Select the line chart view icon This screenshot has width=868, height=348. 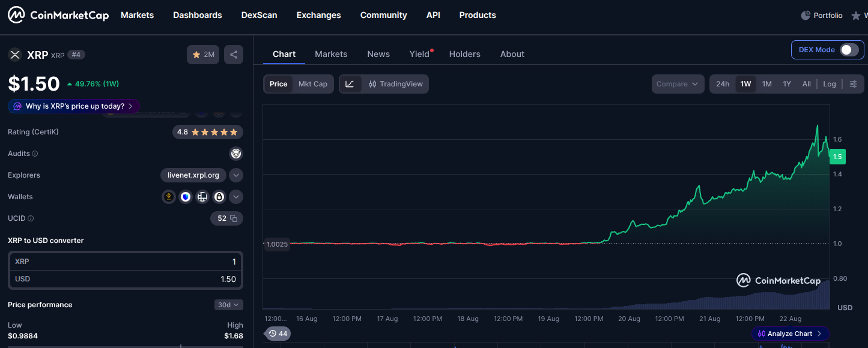click(x=350, y=84)
